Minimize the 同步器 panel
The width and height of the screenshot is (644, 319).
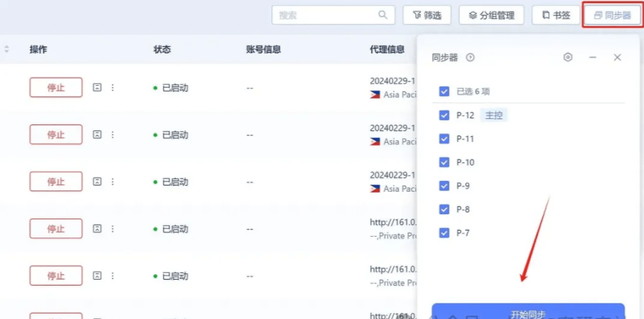[x=592, y=58]
